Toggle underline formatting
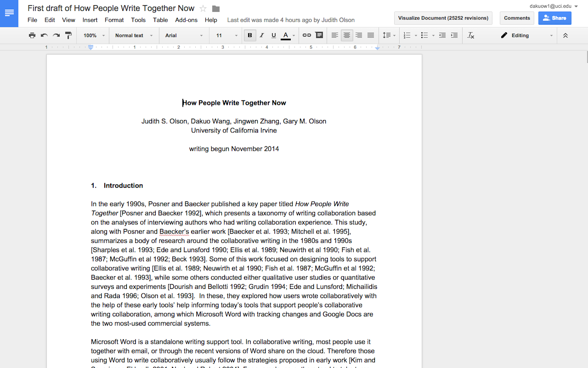This screenshot has height=368, width=588. (x=274, y=35)
